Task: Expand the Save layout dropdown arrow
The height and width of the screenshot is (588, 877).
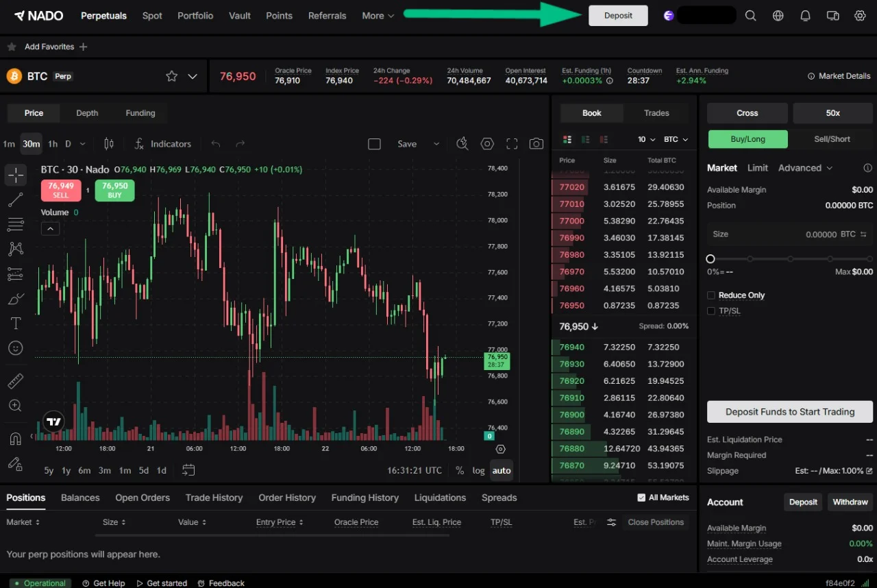Action: coord(436,144)
